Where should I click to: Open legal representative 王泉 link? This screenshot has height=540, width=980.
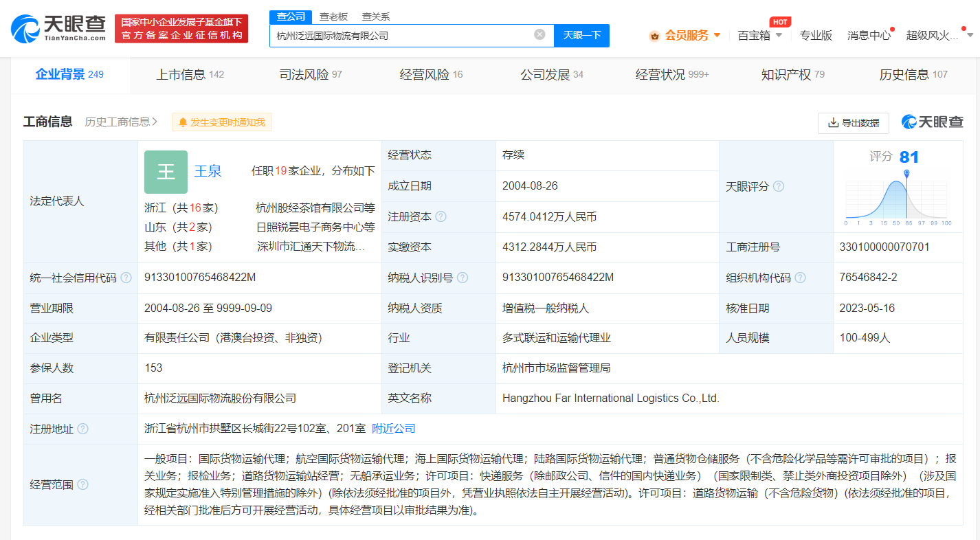tap(208, 171)
